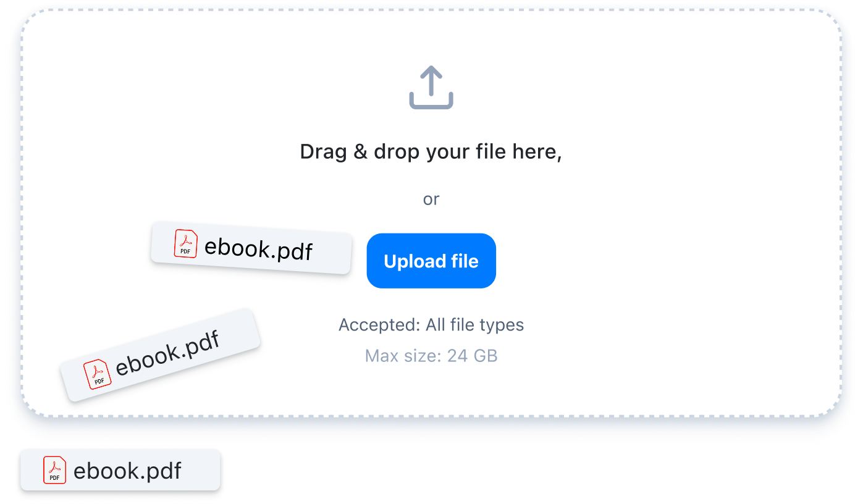
Task: Click the tray base of the upload icon
Action: [431, 101]
